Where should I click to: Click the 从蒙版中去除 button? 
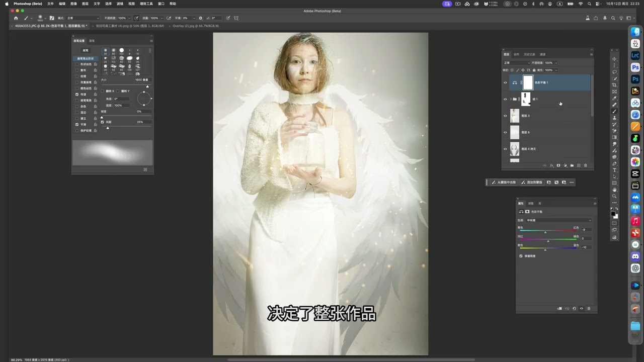(504, 182)
